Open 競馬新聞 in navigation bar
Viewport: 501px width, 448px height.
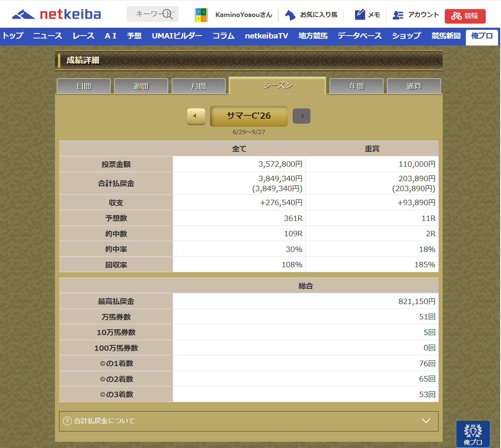tap(446, 36)
